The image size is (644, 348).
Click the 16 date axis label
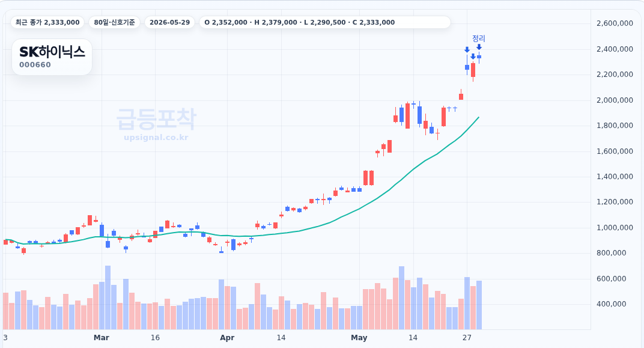(x=155, y=338)
